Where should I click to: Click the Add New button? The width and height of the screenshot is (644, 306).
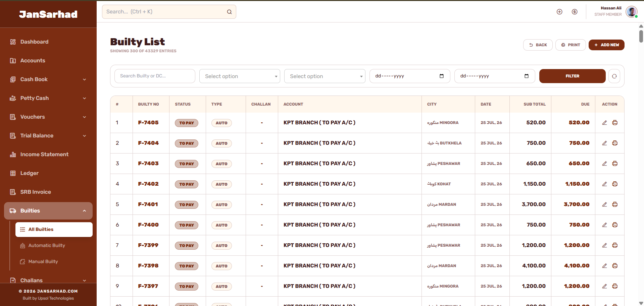point(606,45)
